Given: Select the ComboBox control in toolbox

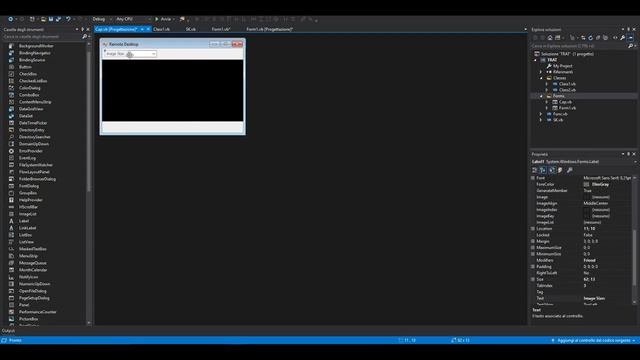Looking at the screenshot, I should [29, 95].
